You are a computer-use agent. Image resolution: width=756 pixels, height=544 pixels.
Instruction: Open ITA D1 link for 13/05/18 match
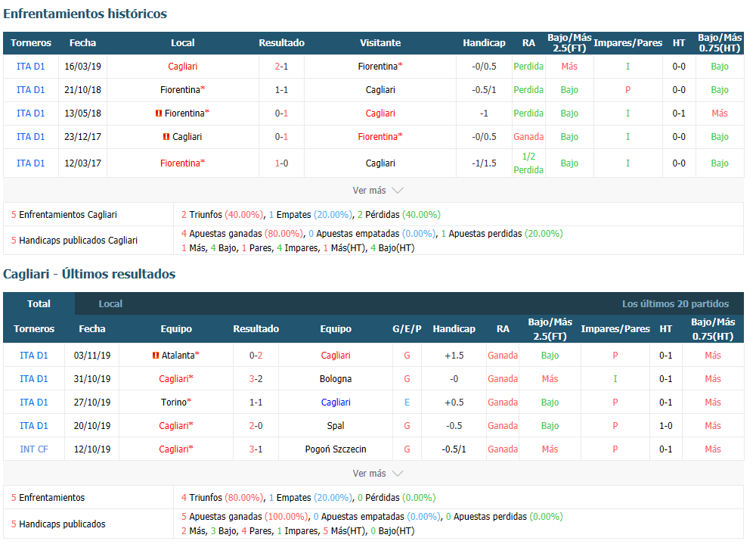31,113
